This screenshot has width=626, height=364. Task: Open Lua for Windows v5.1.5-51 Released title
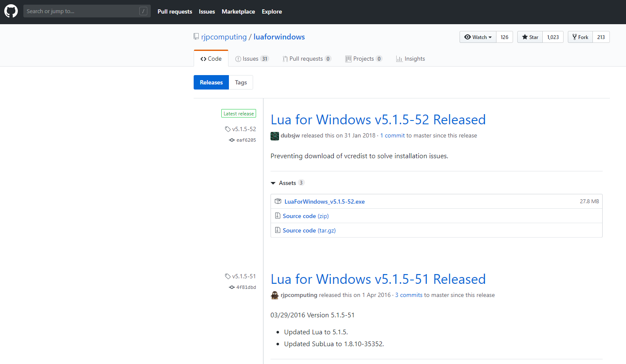[378, 279]
